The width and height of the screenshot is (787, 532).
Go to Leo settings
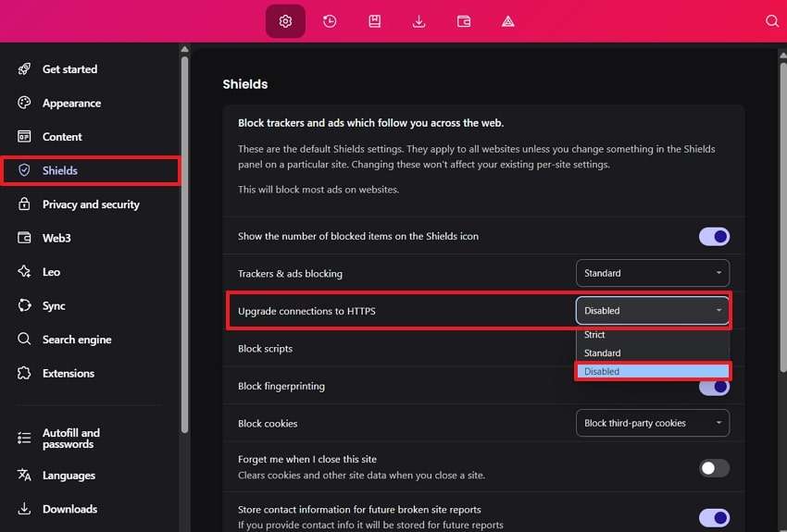[x=51, y=272]
